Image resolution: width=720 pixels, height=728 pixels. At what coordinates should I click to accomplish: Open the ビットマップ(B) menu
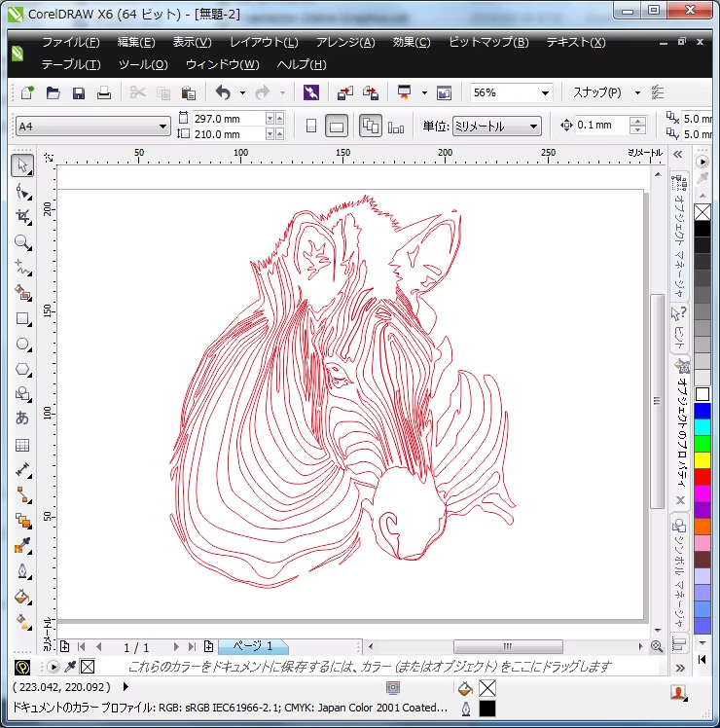(488, 43)
